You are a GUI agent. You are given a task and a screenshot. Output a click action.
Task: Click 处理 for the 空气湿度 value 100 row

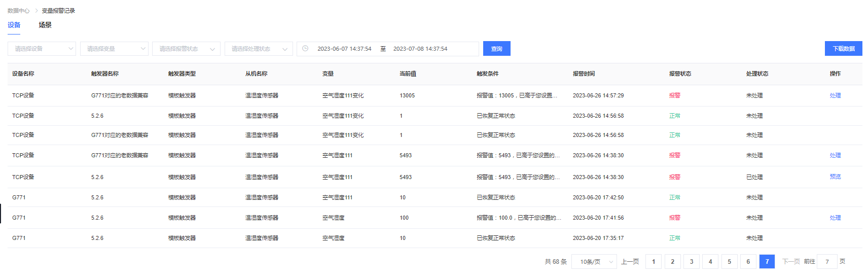pos(835,218)
